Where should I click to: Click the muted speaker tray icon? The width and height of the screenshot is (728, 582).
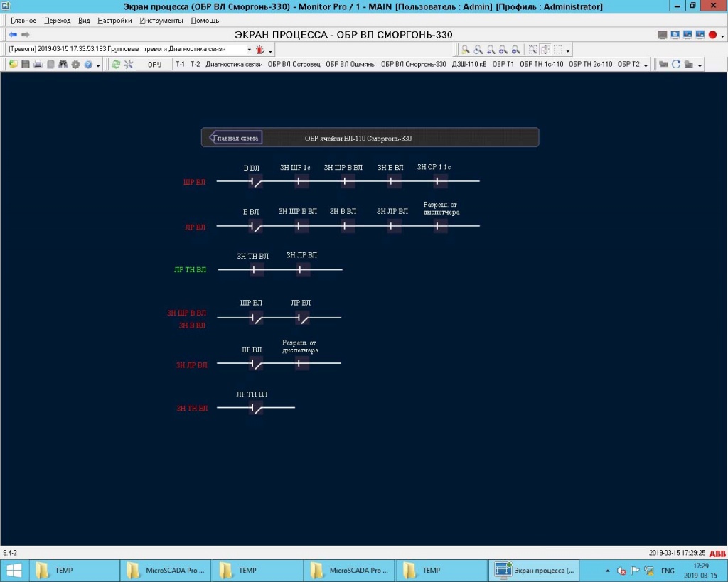[621, 571]
